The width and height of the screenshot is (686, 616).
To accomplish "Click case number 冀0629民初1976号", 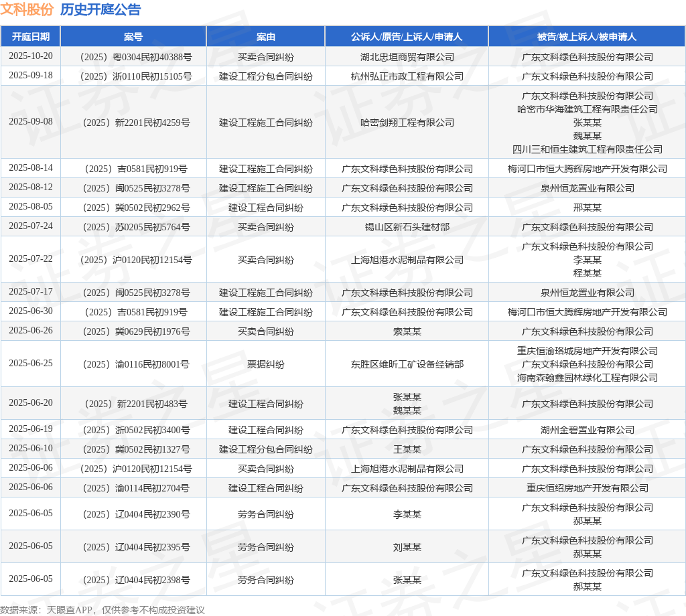I will [x=137, y=332].
